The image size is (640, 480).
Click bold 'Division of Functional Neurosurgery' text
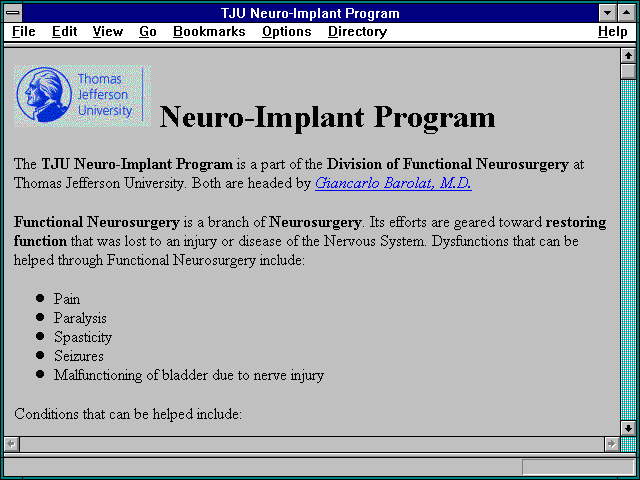[x=448, y=164]
